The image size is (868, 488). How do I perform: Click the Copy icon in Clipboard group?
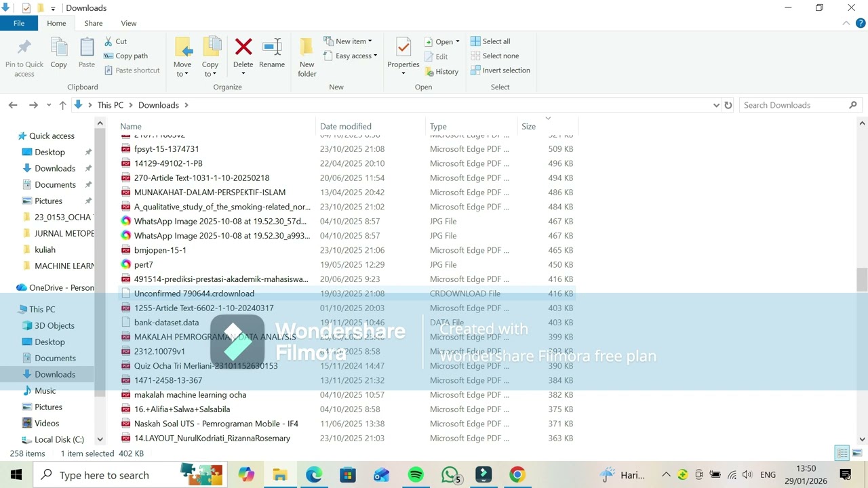point(59,47)
